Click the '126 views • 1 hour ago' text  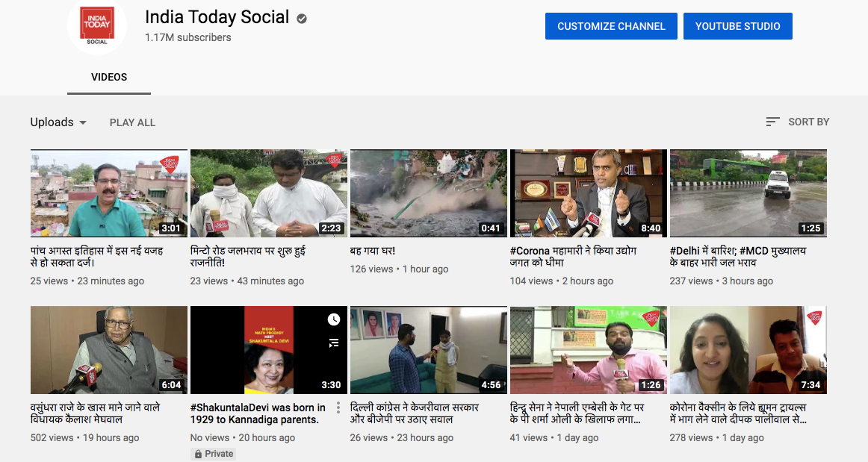399,269
